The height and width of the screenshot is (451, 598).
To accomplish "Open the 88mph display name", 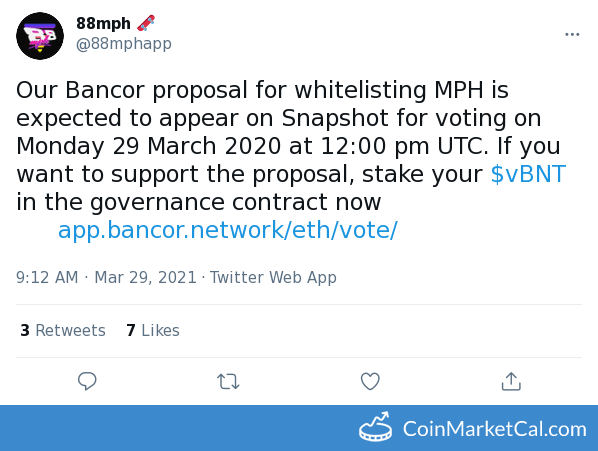I will tap(103, 23).
